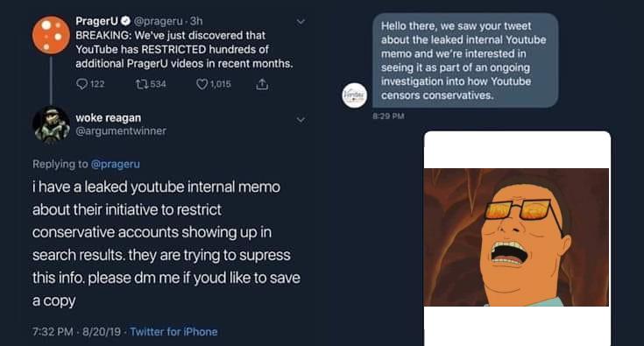The width and height of the screenshot is (644, 346).
Task: Like the PragerU tweet via the heart icon
Action: 202,84
